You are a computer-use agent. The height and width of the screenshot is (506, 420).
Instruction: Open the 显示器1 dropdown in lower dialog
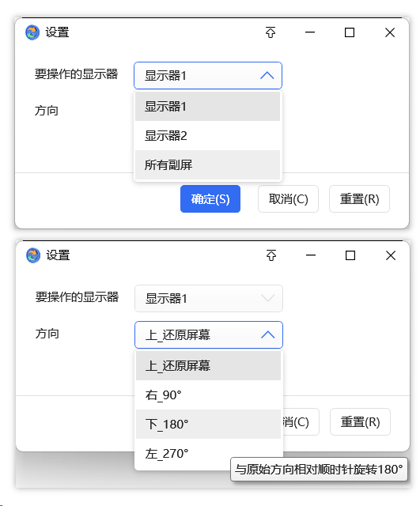coord(209,299)
